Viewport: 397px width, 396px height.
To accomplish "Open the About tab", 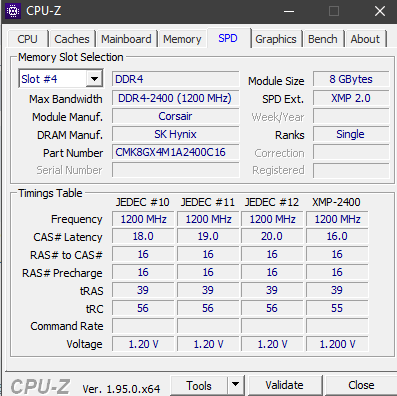I will pos(365,39).
